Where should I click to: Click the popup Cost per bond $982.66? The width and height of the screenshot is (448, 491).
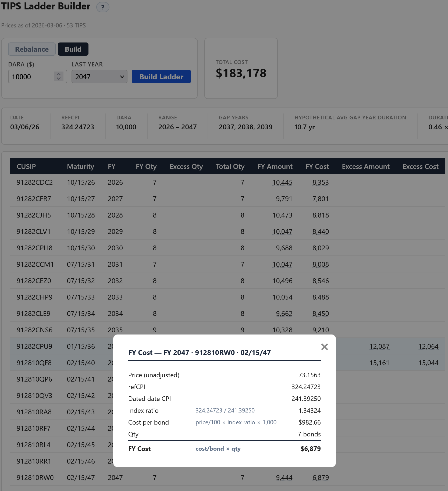[310, 422]
